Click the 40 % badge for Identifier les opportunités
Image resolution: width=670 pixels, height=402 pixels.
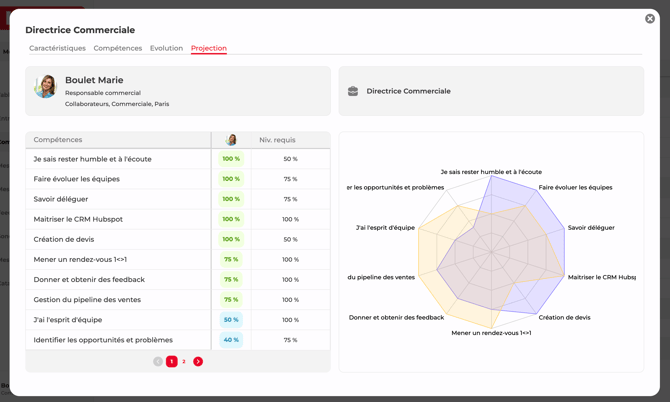(x=231, y=340)
